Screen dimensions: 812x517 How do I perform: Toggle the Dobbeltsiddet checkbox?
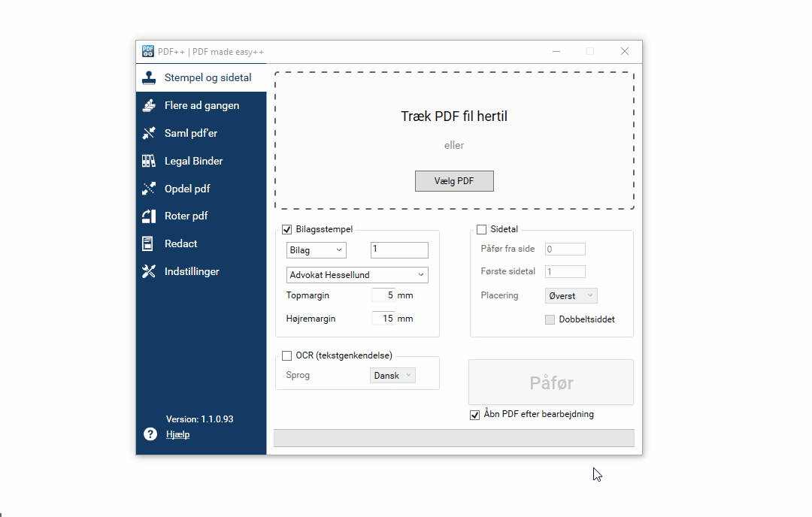tap(550, 320)
